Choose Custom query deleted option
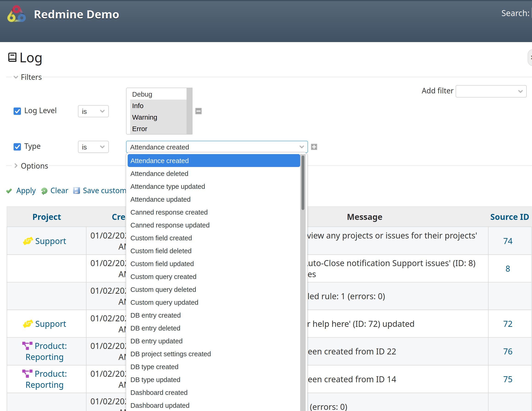 (x=214, y=289)
